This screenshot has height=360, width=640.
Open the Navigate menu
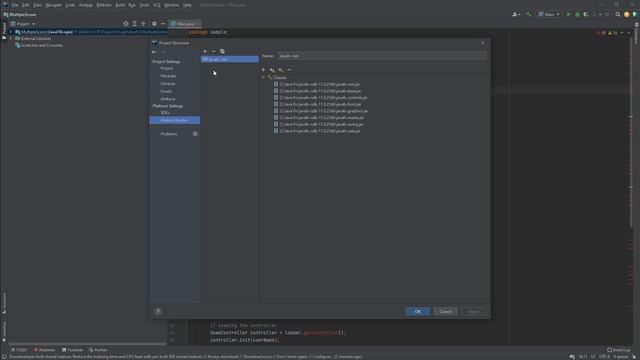[53, 5]
